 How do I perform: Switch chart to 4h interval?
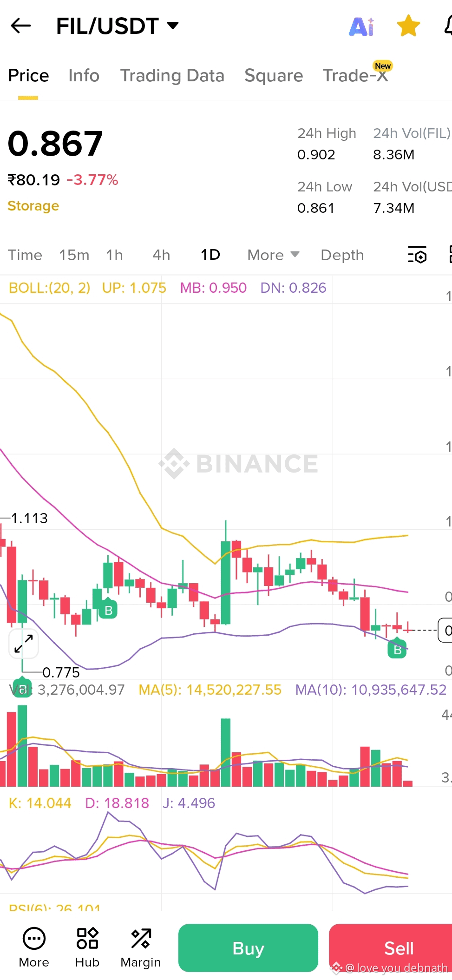(161, 255)
